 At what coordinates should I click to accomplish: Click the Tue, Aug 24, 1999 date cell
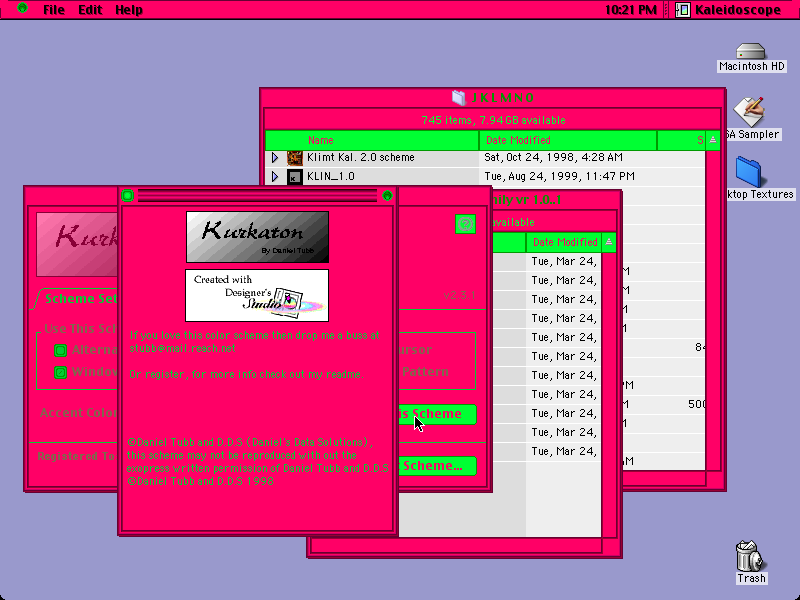tap(559, 177)
